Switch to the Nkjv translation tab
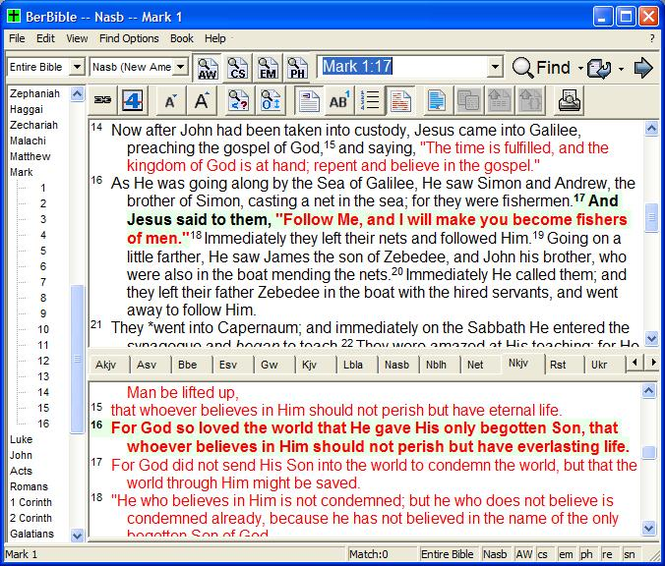This screenshot has height=566, width=665. (521, 363)
